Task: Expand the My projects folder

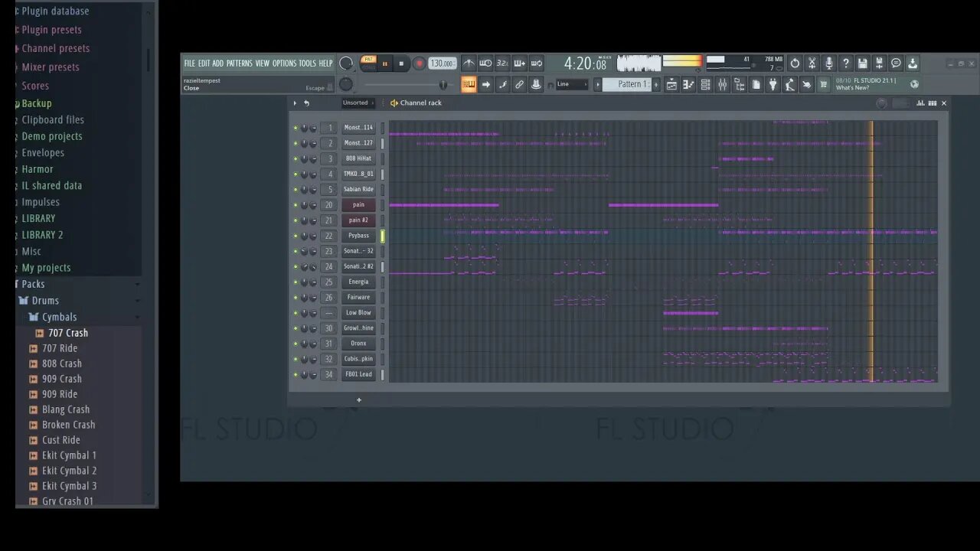Action: (46, 267)
